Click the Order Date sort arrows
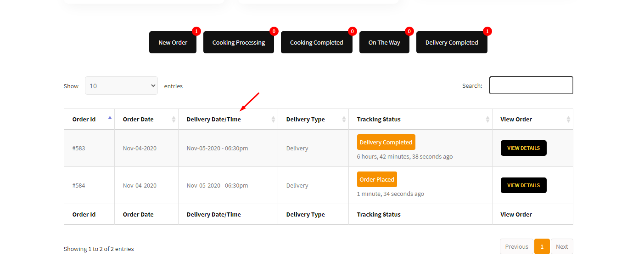 tap(174, 120)
